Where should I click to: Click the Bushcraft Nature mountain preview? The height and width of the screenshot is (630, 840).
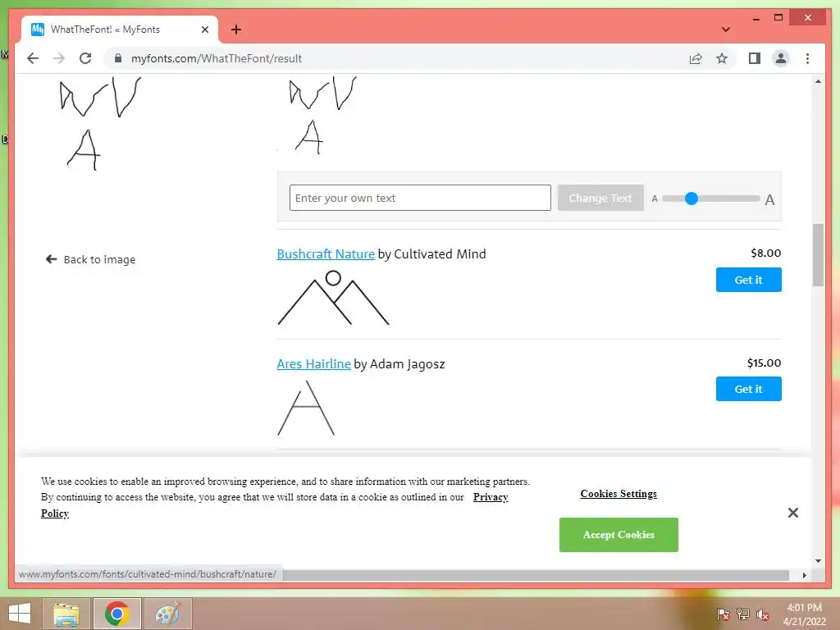point(333,298)
